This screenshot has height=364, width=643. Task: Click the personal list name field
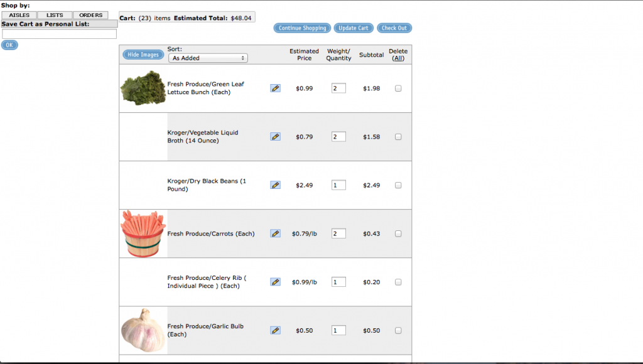59,34
